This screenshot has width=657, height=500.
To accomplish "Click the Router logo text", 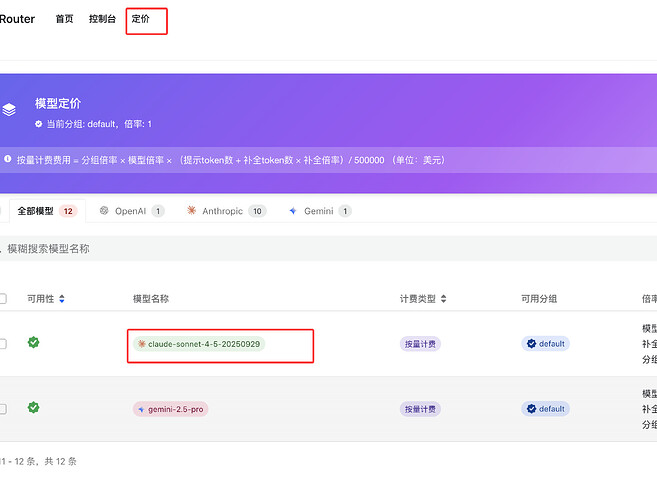I will click(x=17, y=19).
